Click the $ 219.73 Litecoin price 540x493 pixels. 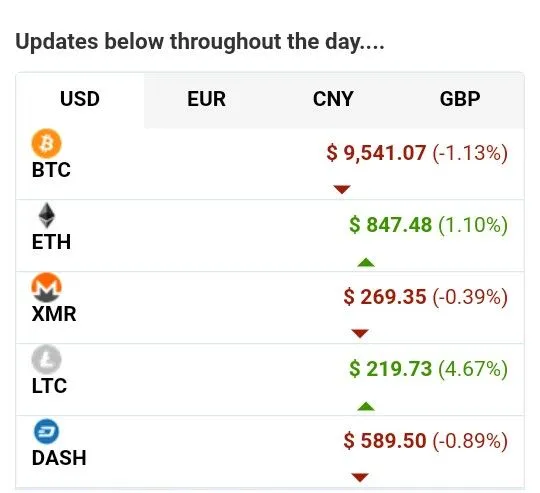(x=390, y=369)
